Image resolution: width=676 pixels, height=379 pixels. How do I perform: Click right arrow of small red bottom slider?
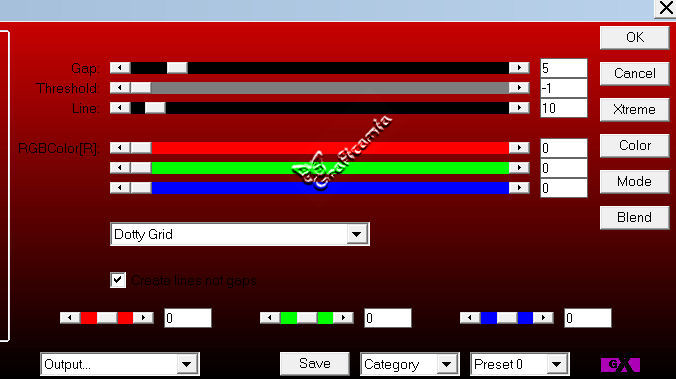point(144,318)
